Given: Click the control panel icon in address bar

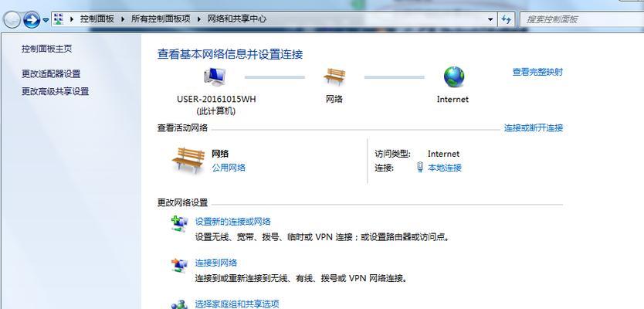Looking at the screenshot, I should point(59,19).
